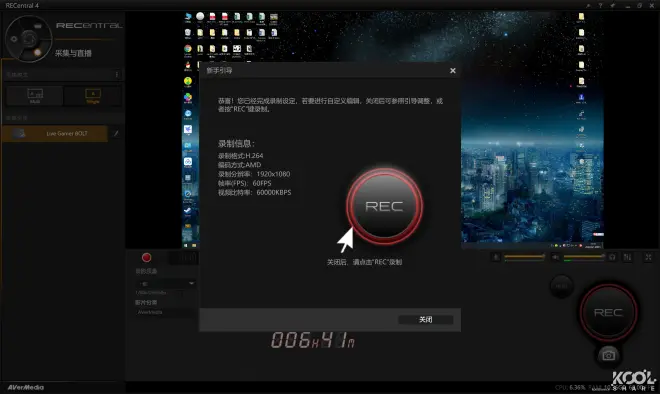Switch the preview to fullscreen
The width and height of the screenshot is (660, 394).
648,257
